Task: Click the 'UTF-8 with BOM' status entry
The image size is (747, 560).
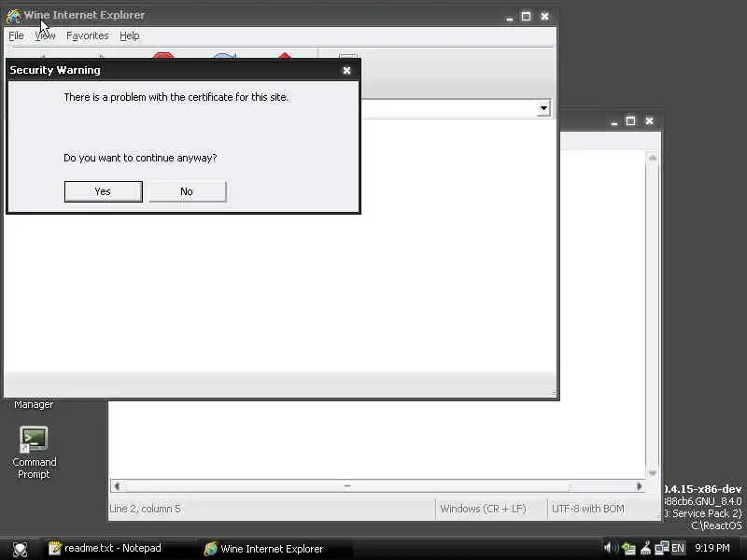Action: point(588,509)
